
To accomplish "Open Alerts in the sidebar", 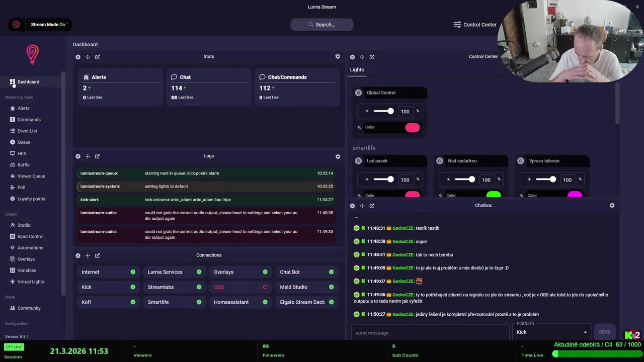I will coord(23,108).
